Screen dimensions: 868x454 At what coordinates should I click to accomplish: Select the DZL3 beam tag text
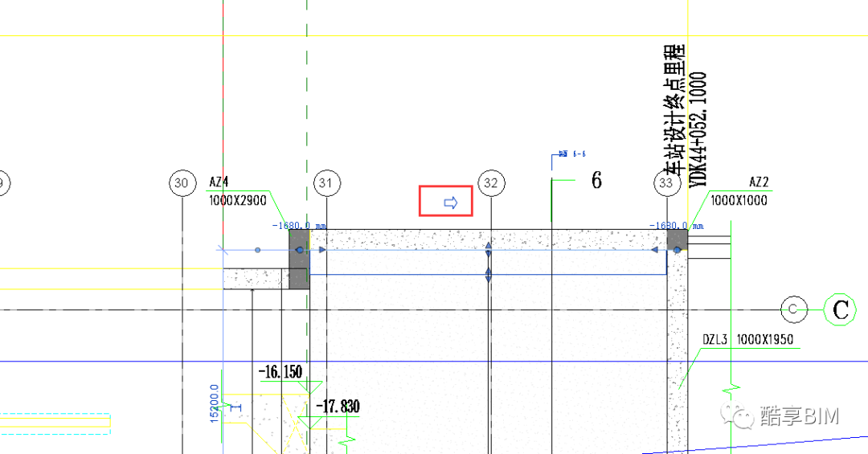click(714, 339)
